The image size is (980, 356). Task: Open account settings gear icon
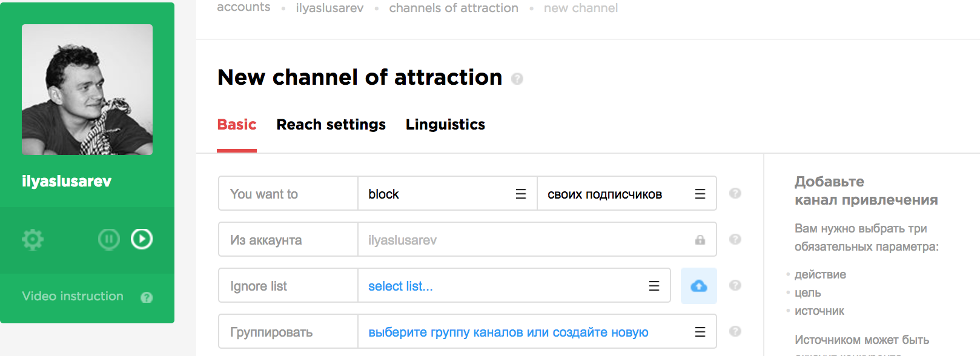click(x=33, y=240)
